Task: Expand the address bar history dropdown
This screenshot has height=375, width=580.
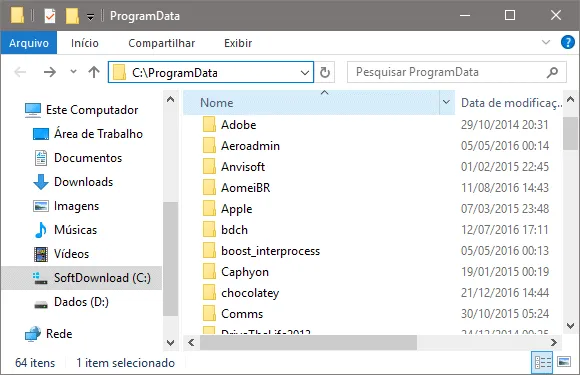Action: pos(305,72)
